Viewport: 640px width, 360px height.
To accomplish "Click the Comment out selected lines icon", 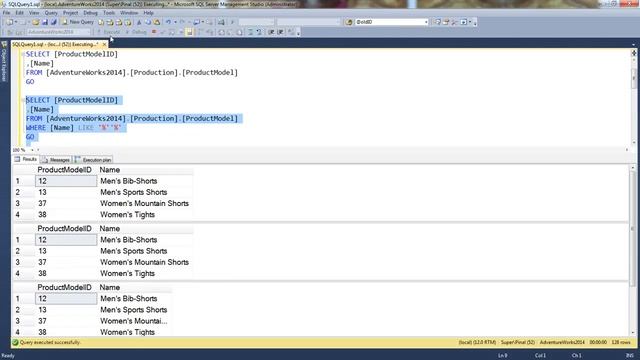I will click(250, 32).
